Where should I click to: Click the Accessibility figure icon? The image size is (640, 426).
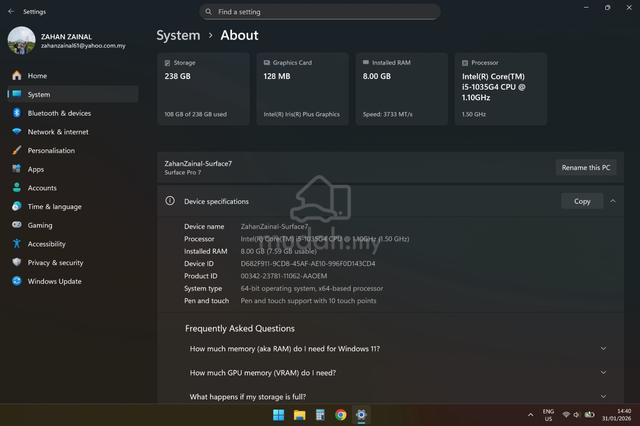[17, 243]
